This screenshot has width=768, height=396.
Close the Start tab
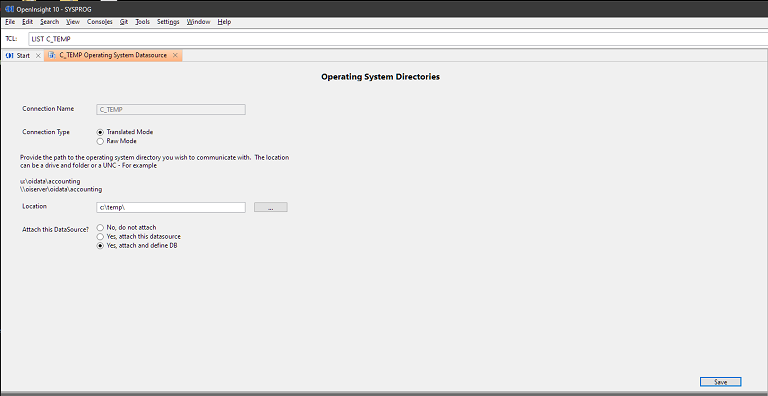[x=38, y=56]
